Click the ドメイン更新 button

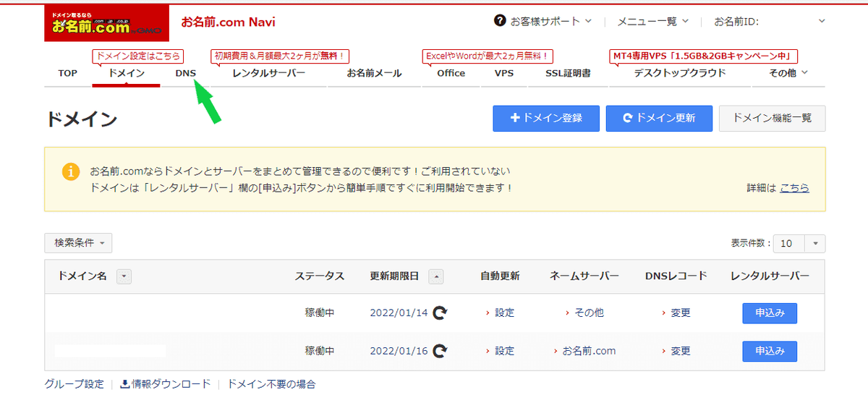click(659, 118)
